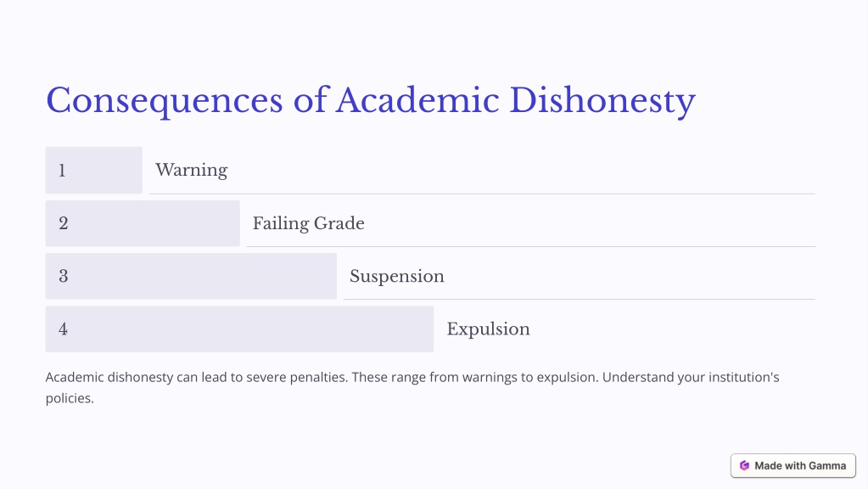Select the Failing Grade label
Screen dimensions: 868x489
coord(308,223)
